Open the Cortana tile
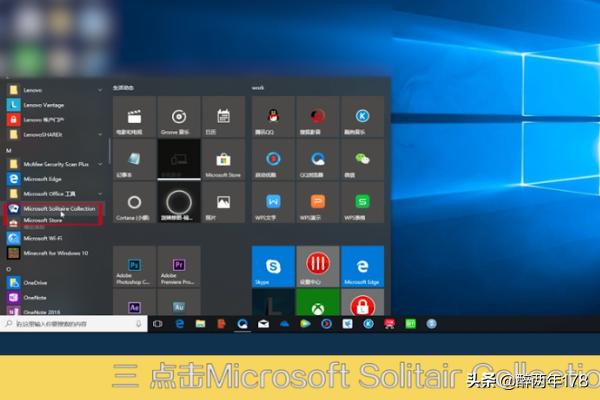The image size is (600, 400). (134, 202)
